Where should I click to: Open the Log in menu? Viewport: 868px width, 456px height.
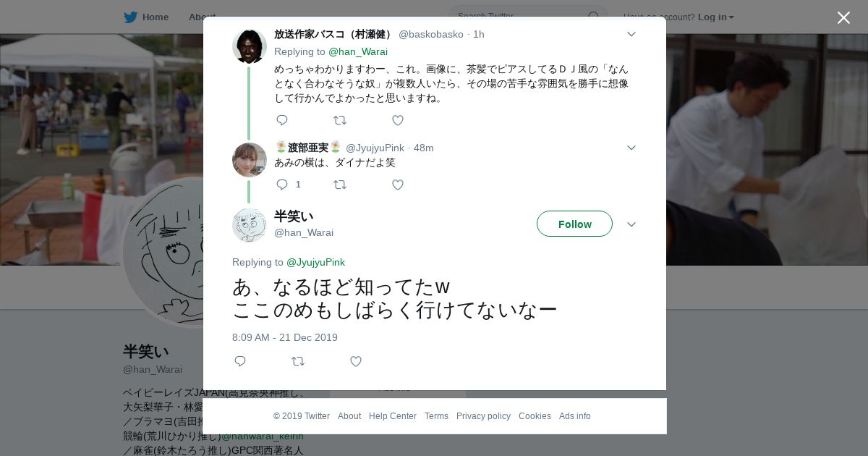[x=716, y=17]
